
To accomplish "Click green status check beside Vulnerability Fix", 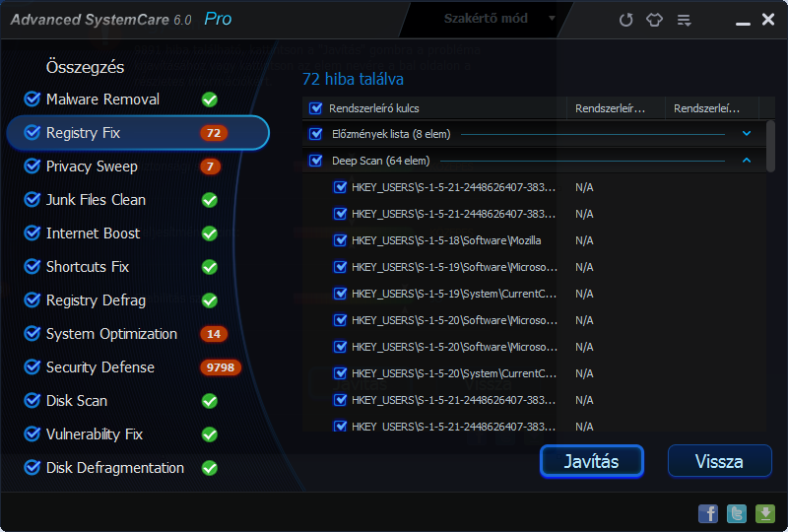I will (x=210, y=434).
